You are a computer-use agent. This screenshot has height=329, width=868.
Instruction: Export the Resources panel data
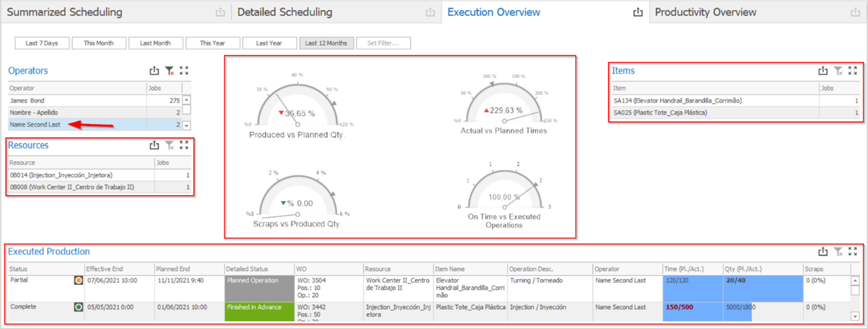(154, 145)
